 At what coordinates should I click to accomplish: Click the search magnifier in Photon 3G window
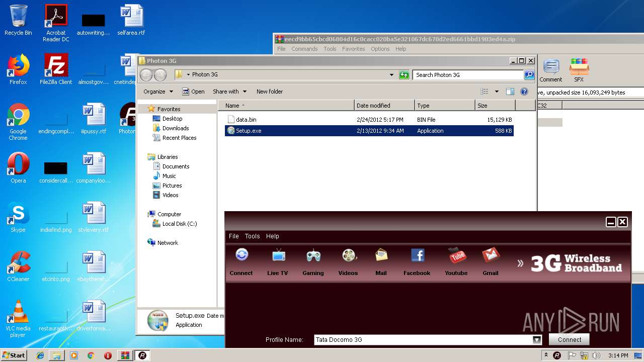coord(529,75)
